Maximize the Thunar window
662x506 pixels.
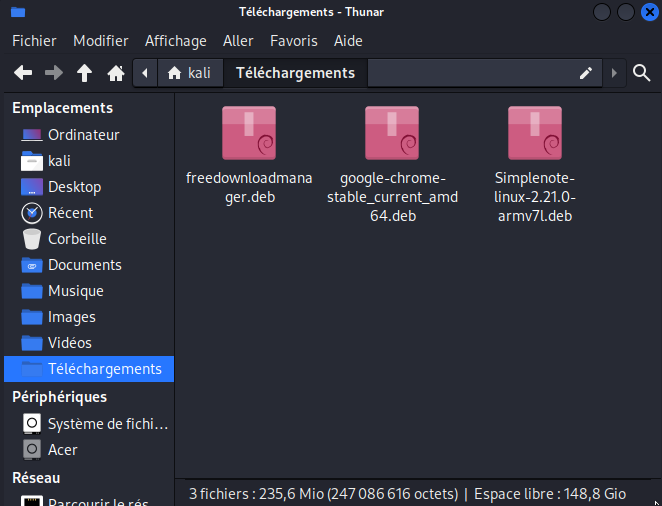[x=626, y=12]
